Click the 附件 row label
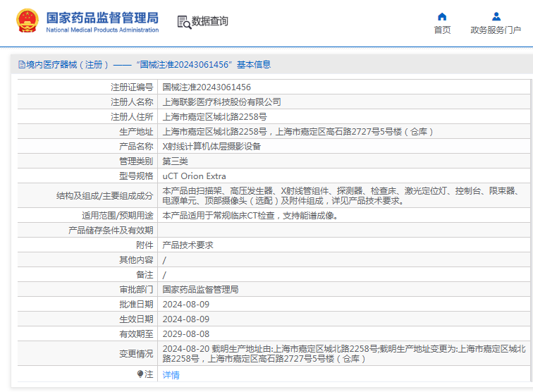This screenshot has height=392, width=533. [145, 245]
